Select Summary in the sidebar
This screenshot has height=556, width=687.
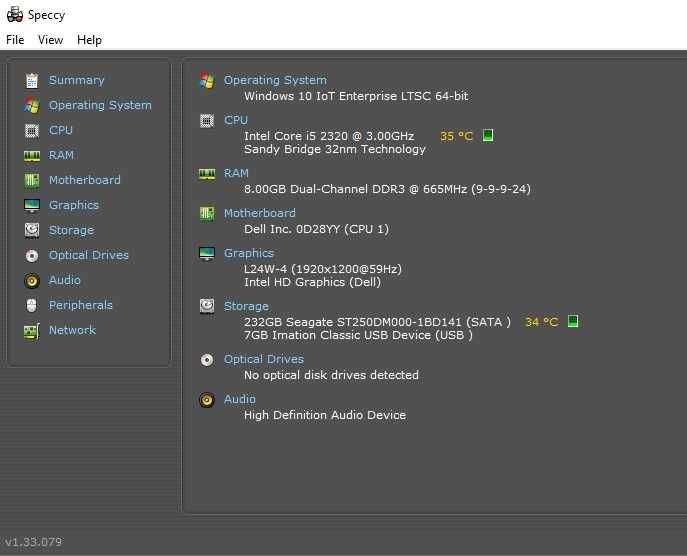pyautogui.click(x=77, y=80)
